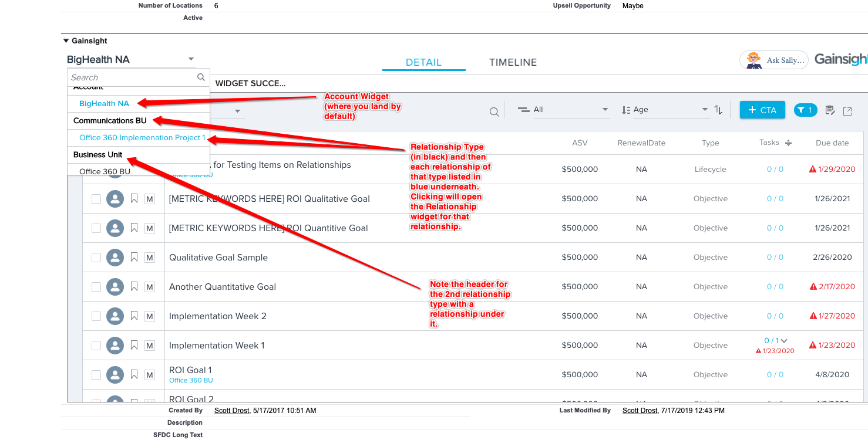Viewport: 868px width, 440px height.
Task: Check the Implementation Week 2 checkbox
Action: (96, 316)
